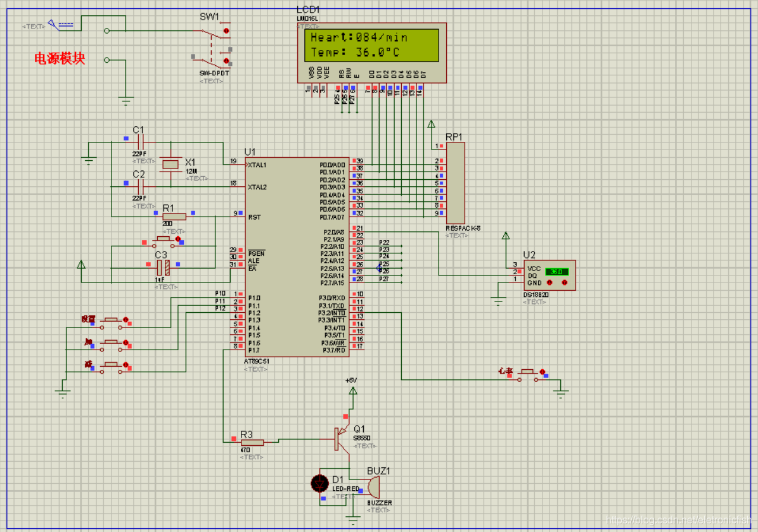Viewport: 758px width, 532px height.
Task: Click the 电源模块 red text label
Action: (60, 59)
